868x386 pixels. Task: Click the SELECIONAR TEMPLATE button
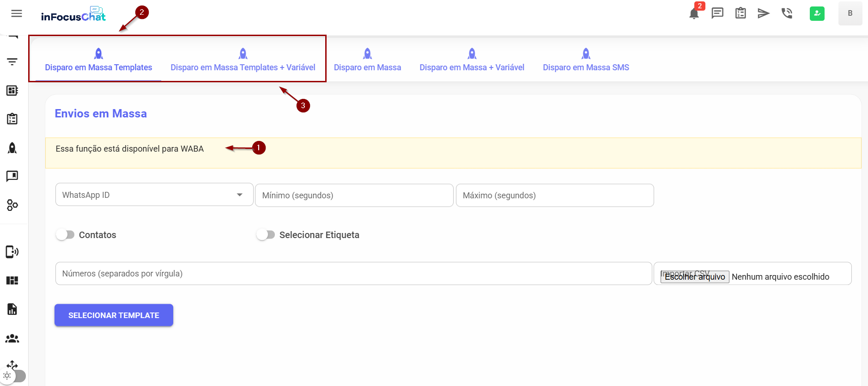point(114,315)
